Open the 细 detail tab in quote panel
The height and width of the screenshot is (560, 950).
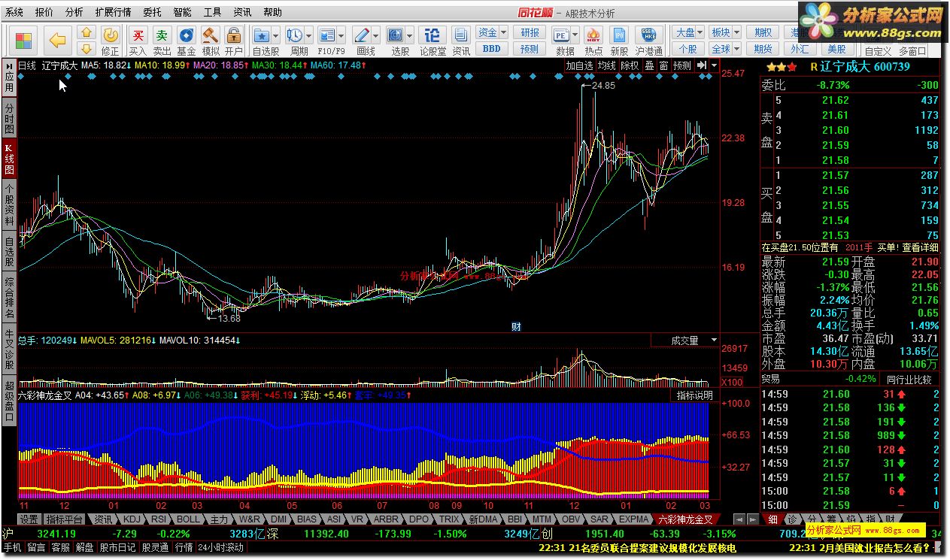[772, 519]
